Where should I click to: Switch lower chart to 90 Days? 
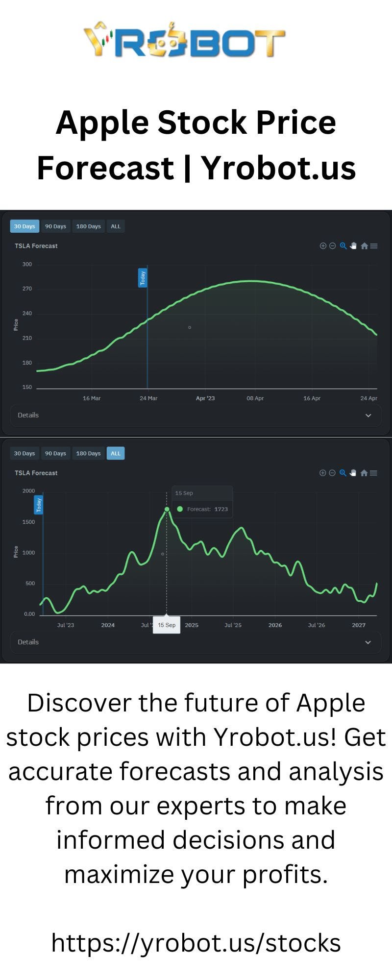pyautogui.click(x=55, y=453)
